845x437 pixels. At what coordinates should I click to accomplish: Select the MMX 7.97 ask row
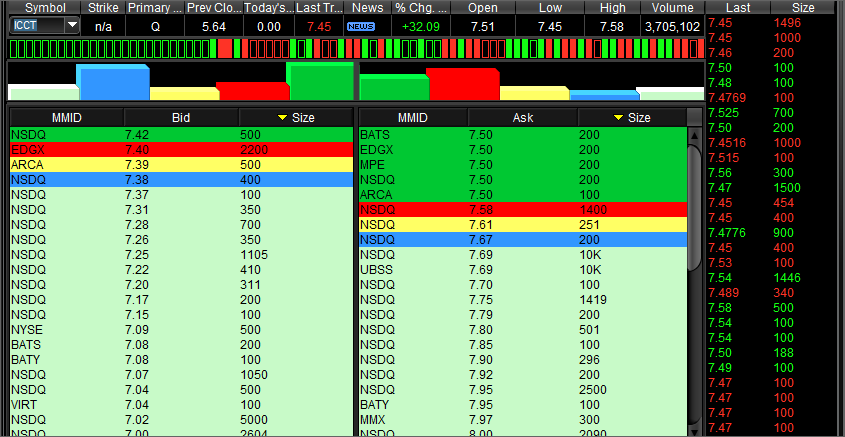point(523,419)
